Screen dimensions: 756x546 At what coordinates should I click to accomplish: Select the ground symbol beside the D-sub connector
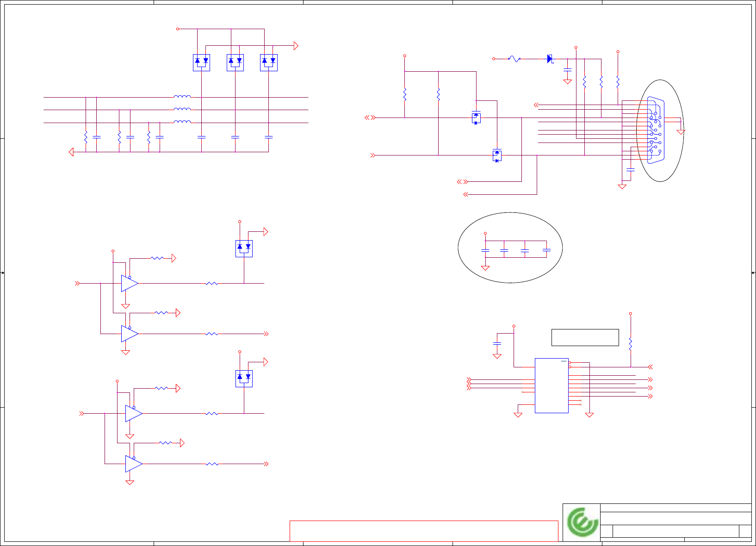[x=681, y=131]
